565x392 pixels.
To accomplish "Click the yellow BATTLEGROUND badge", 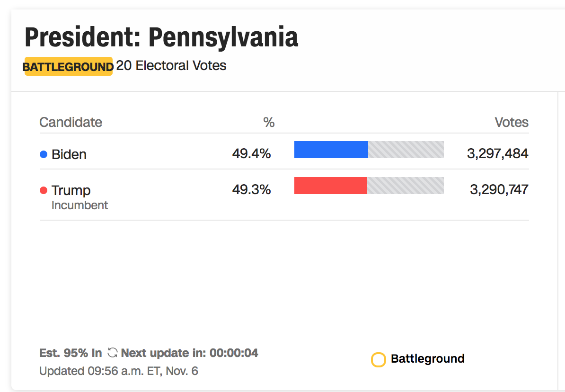I will [68, 66].
